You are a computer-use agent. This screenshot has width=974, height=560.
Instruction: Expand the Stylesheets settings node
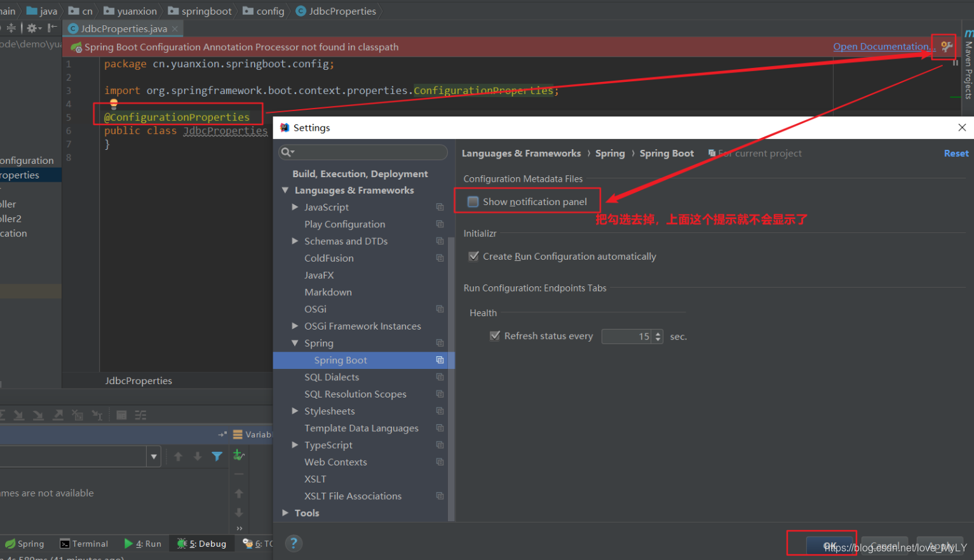(295, 411)
